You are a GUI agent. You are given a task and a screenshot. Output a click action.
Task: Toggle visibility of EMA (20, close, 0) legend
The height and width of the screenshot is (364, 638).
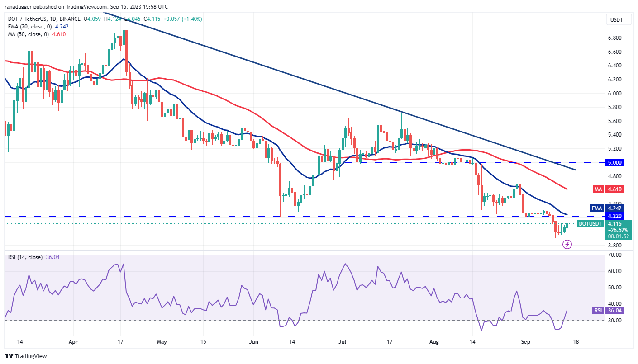click(30, 27)
